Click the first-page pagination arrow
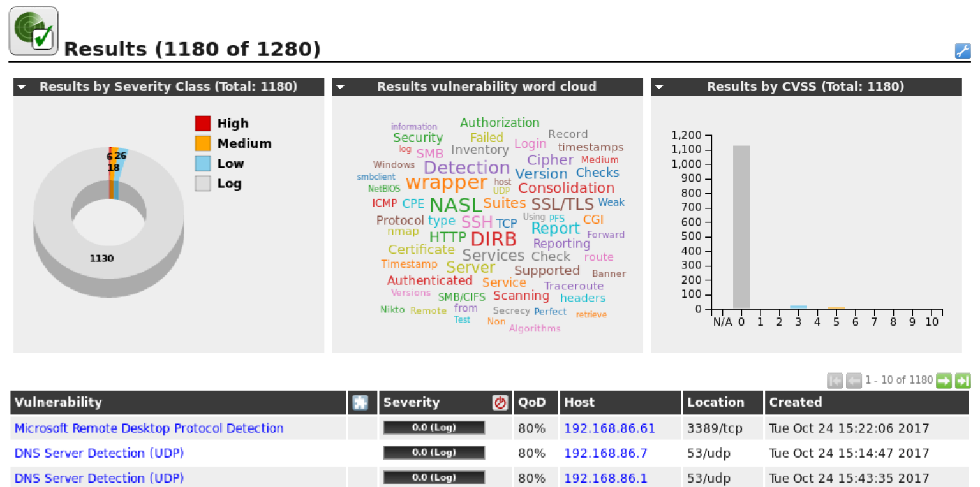The height and width of the screenshot is (487, 980). [835, 381]
